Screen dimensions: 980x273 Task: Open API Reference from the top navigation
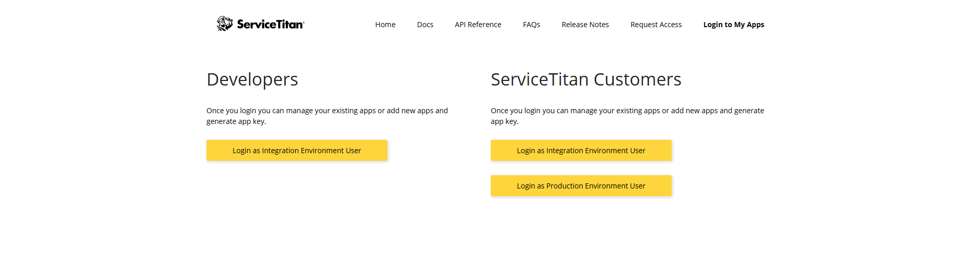[477, 25]
